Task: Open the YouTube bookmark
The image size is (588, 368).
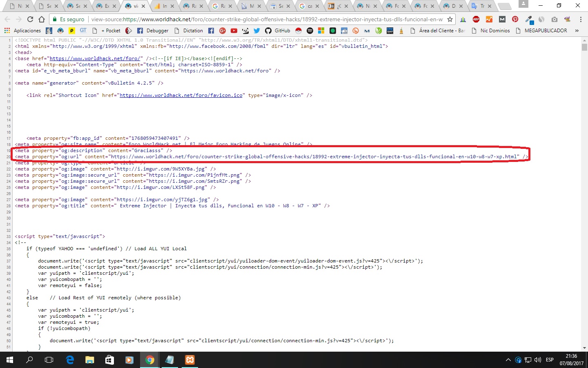Action: coord(234,31)
